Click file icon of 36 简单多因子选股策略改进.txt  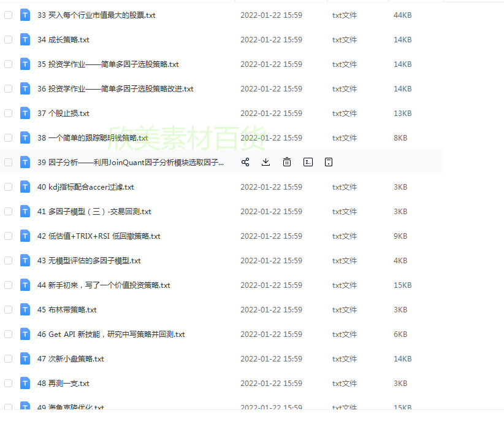tap(25, 89)
